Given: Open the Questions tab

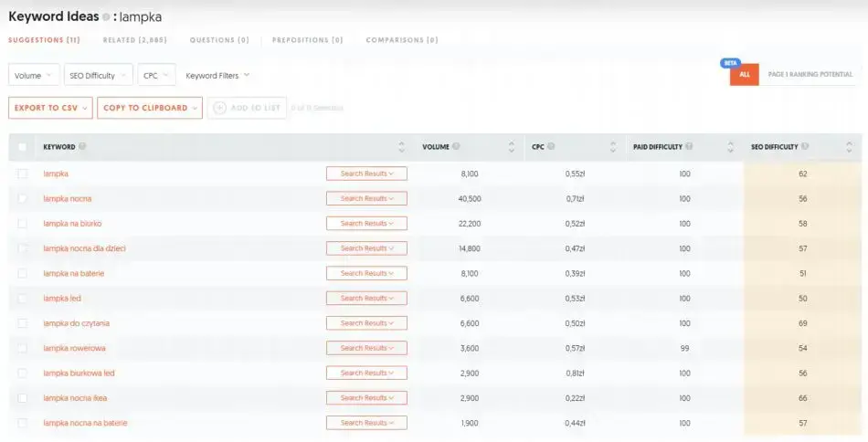Looking at the screenshot, I should coord(219,40).
